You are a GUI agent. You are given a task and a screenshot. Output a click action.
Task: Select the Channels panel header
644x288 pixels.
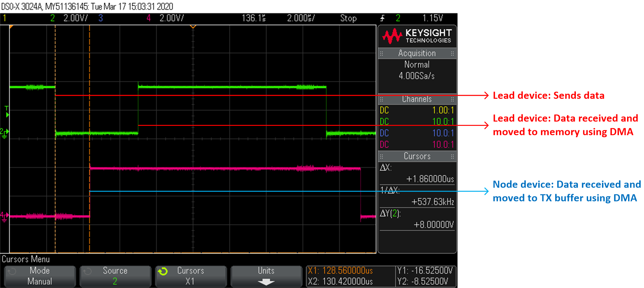pos(417,99)
